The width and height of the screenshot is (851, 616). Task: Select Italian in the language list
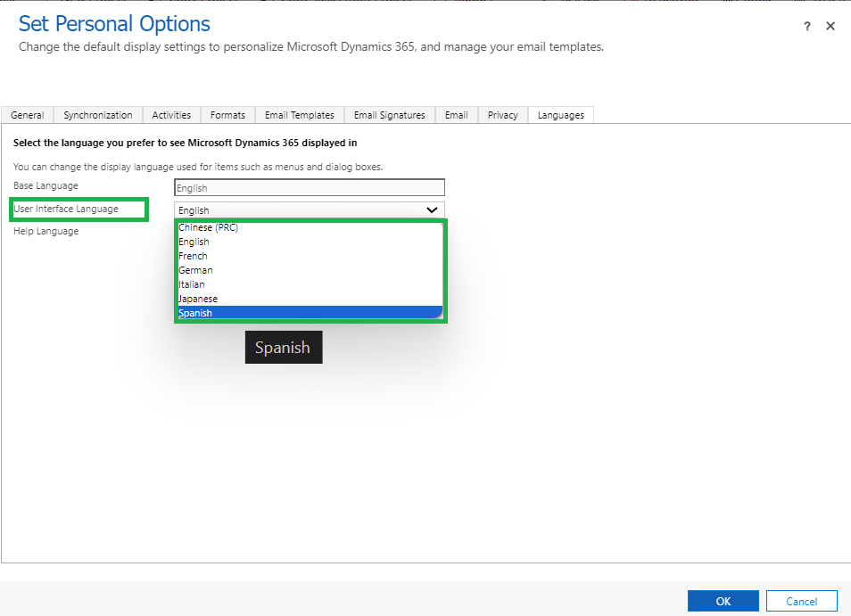coord(310,284)
